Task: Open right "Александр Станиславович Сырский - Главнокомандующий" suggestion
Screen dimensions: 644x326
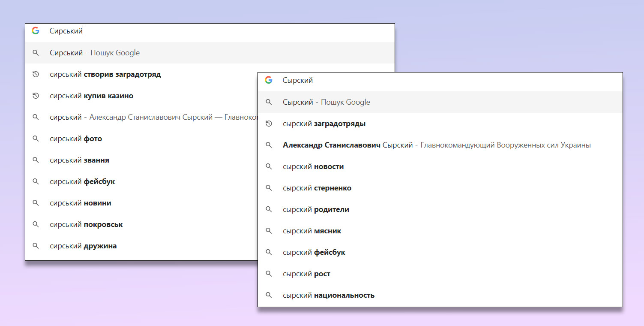Action: click(x=437, y=145)
